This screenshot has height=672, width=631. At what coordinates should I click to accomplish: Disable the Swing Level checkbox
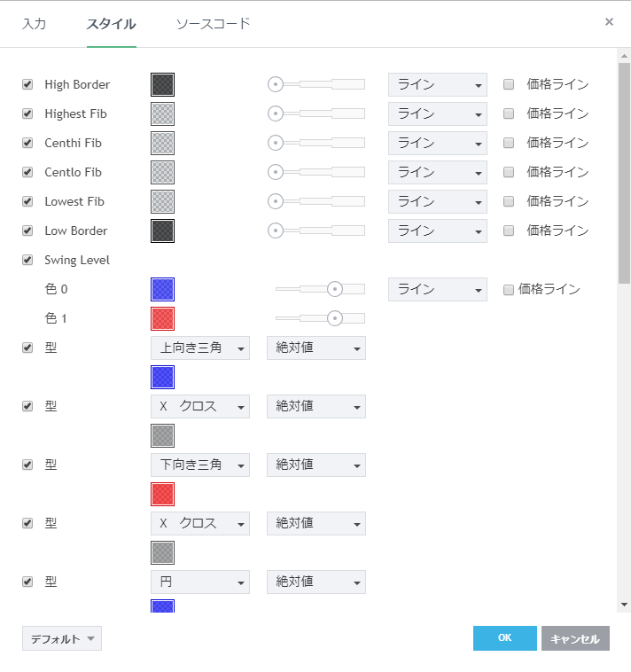pos(27,261)
